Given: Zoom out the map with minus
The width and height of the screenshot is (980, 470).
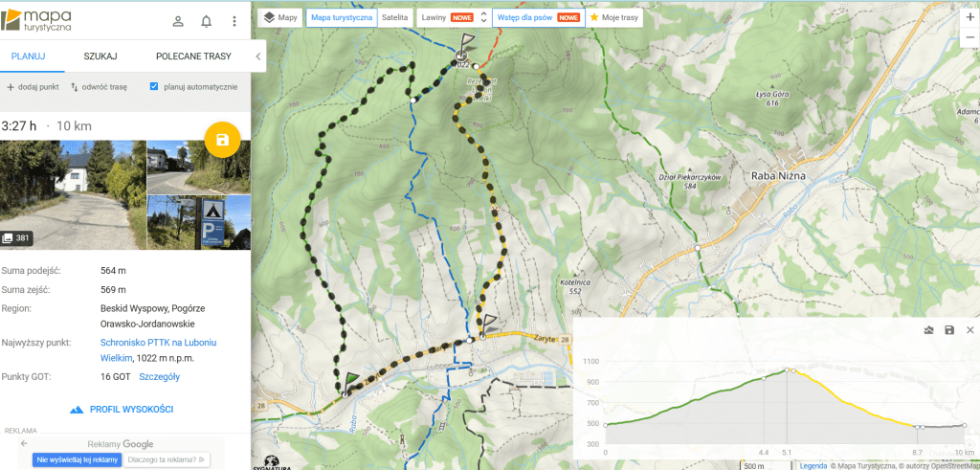Looking at the screenshot, I should pyautogui.click(x=970, y=37).
